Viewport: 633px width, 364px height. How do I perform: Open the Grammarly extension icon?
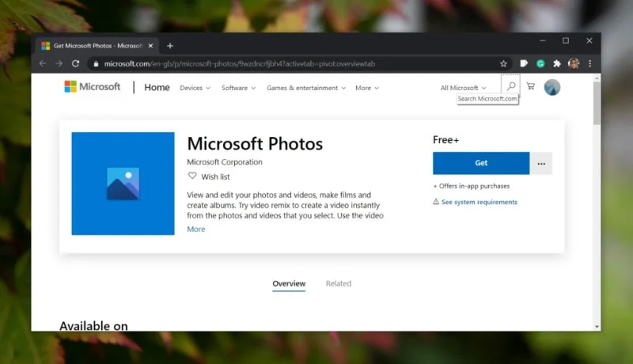540,63
